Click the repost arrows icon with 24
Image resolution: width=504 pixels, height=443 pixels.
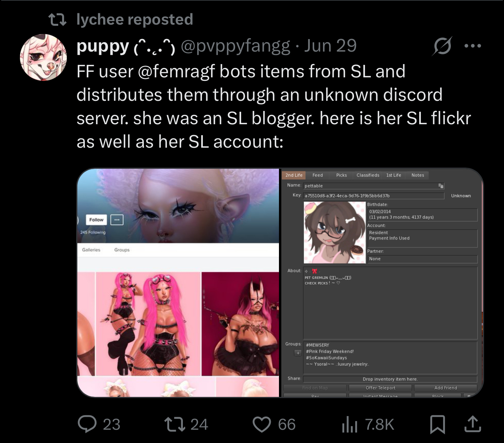click(x=175, y=424)
